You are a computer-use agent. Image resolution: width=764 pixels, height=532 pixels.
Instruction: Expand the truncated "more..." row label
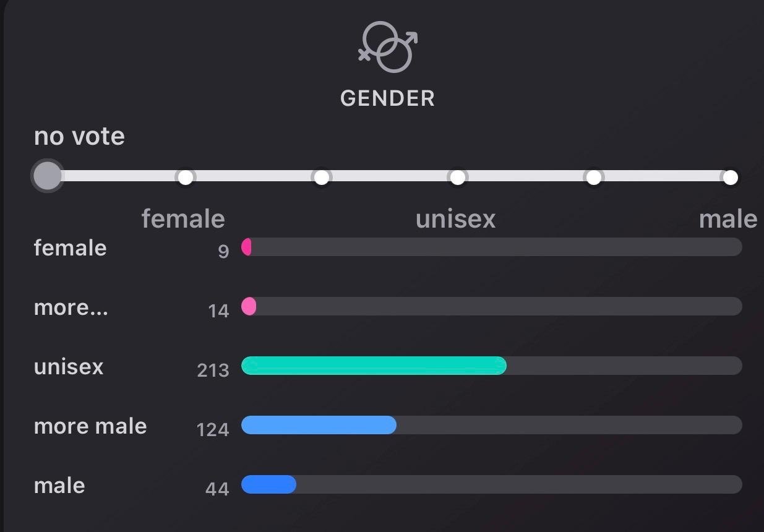tap(71, 307)
